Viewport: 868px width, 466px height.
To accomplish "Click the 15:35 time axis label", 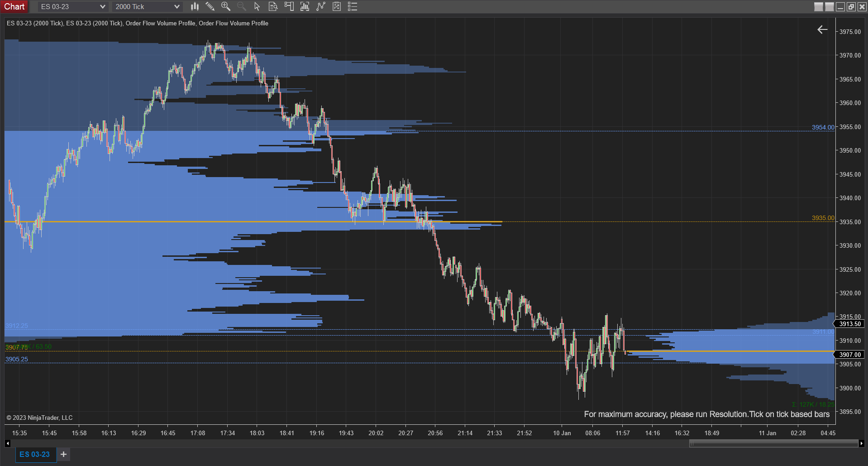I will (x=19, y=433).
